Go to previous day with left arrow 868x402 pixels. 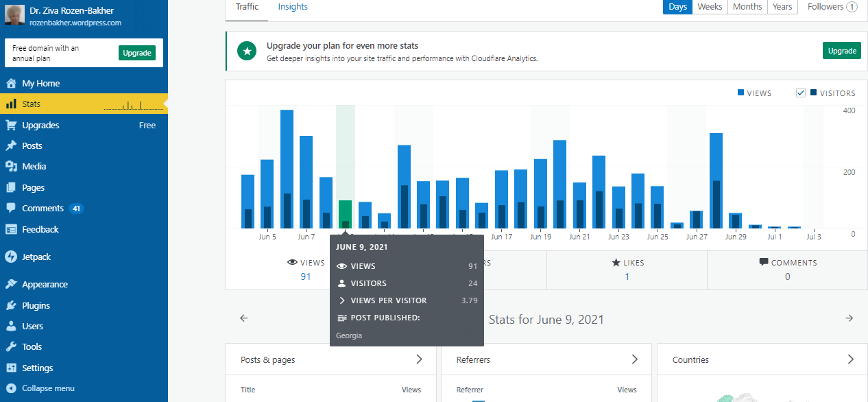(243, 318)
